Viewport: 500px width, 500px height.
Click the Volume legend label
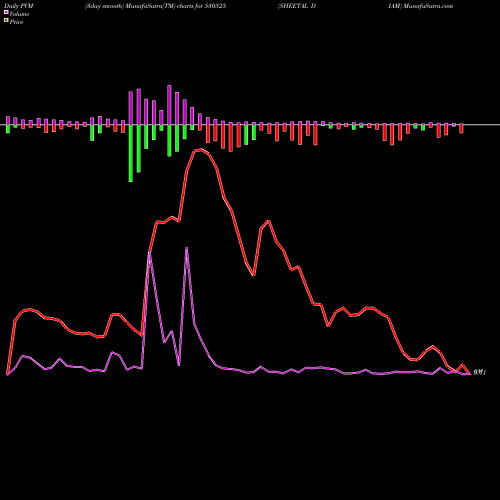point(19,14)
